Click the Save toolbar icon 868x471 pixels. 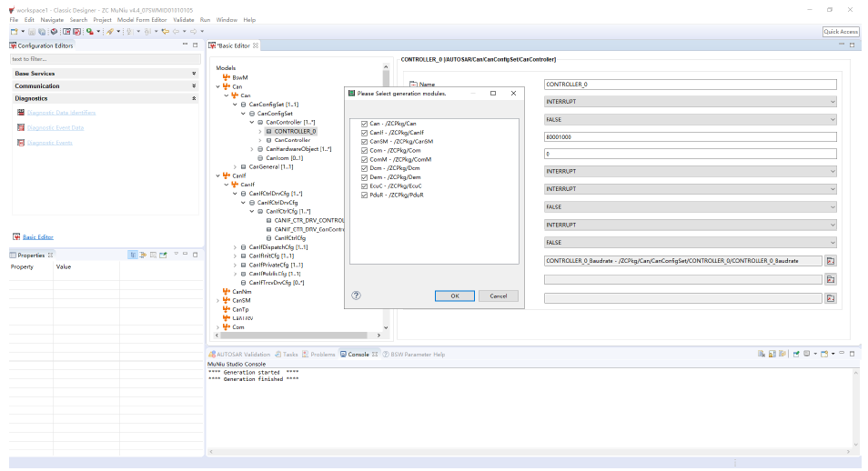coord(32,32)
